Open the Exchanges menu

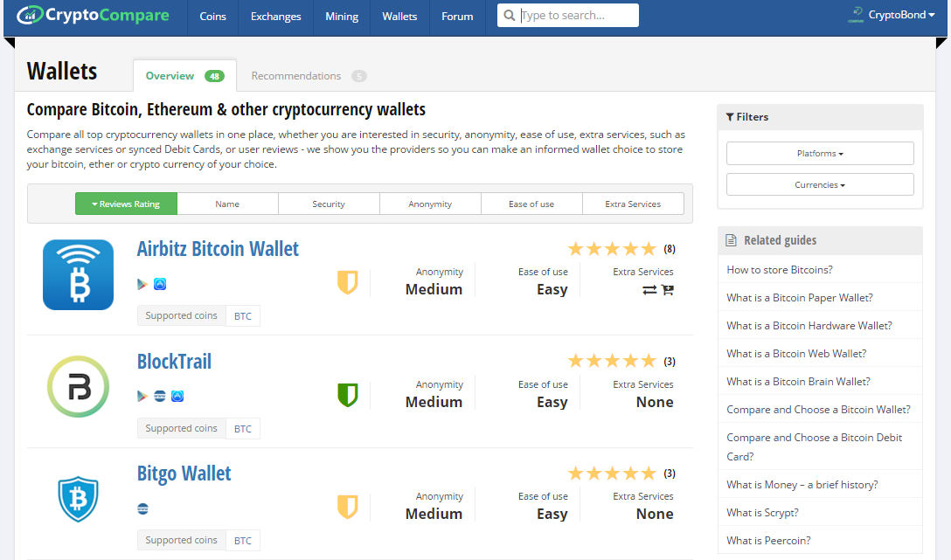pos(276,17)
